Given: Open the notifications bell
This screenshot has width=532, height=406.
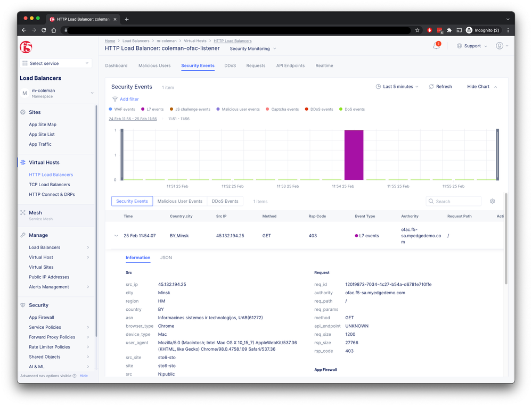Looking at the screenshot, I should coord(436,46).
